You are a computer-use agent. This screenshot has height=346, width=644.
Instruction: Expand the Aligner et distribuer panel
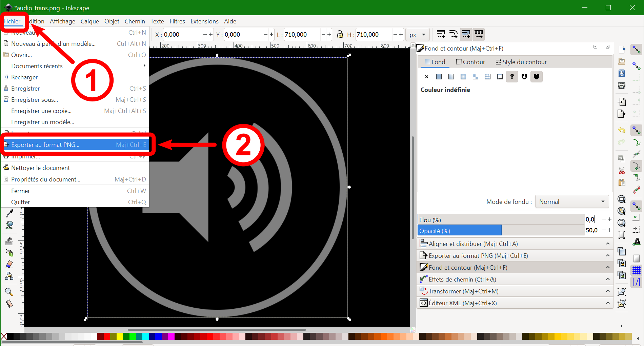tap(515, 244)
